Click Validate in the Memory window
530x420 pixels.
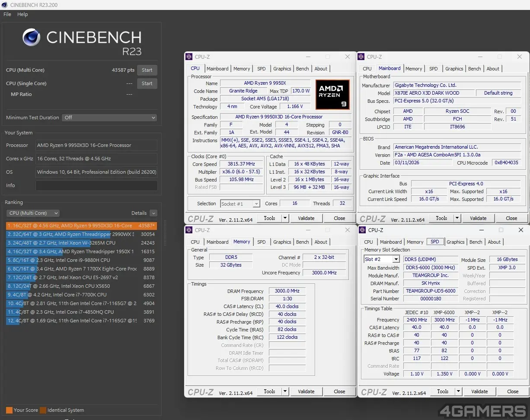pyautogui.click(x=306, y=391)
